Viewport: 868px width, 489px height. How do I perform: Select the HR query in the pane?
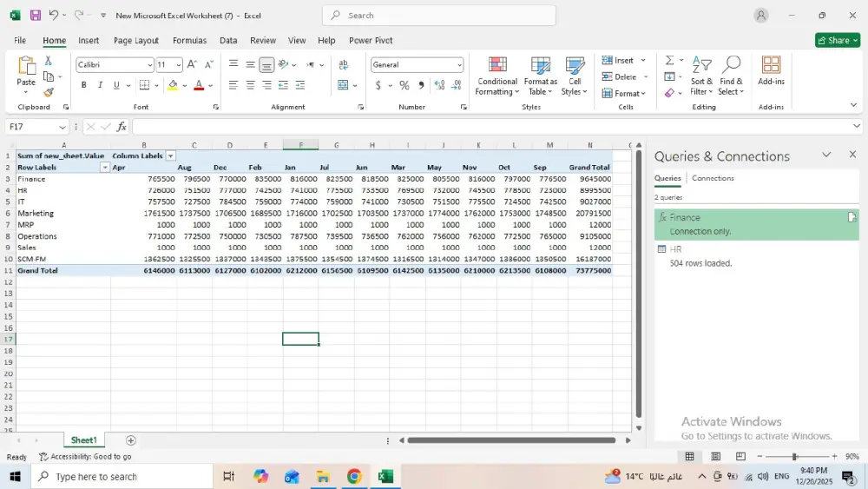(x=756, y=256)
